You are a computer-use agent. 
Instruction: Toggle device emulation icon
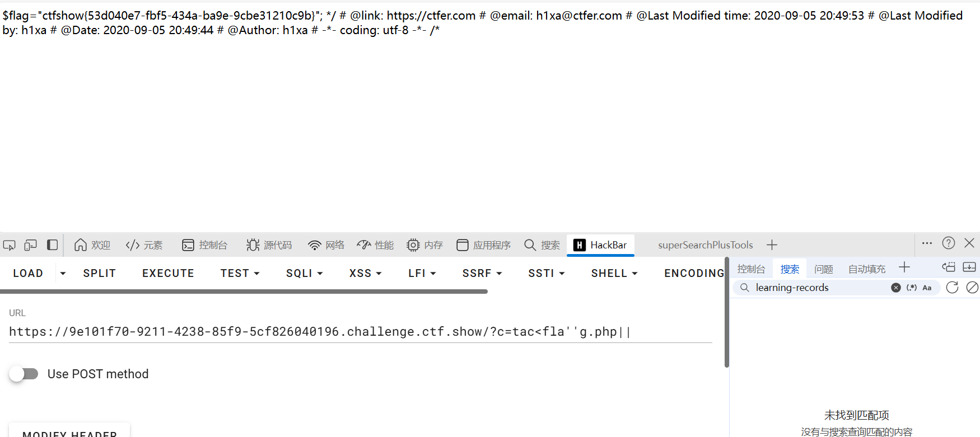point(31,245)
